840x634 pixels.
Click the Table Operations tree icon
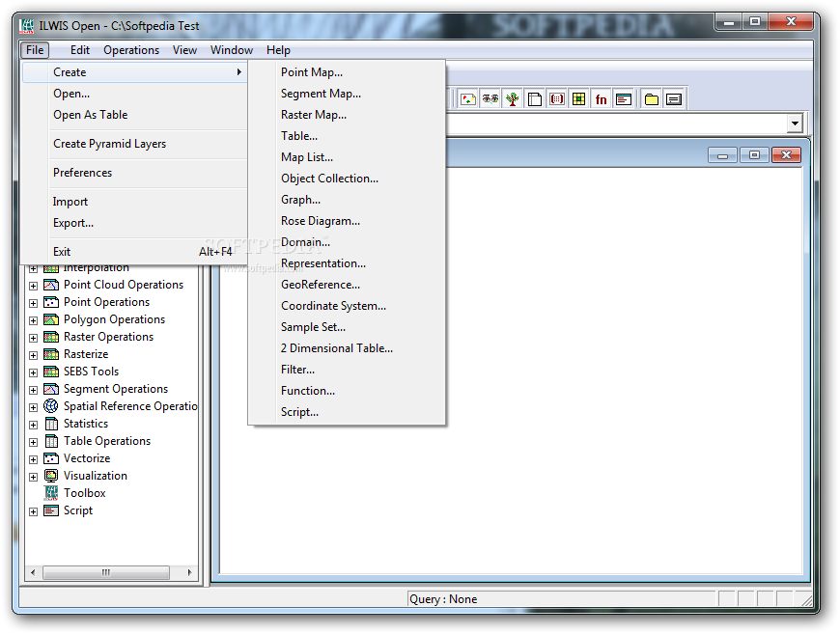[51, 441]
